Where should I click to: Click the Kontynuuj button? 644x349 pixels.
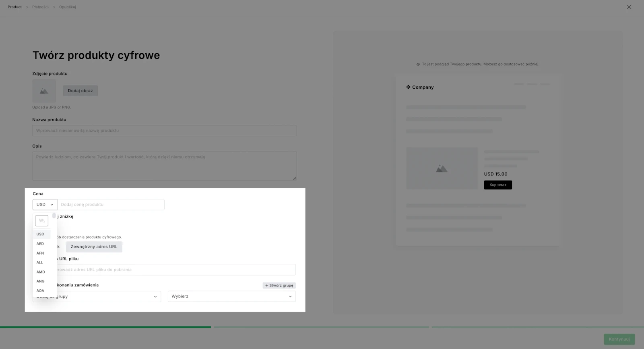tap(619, 339)
